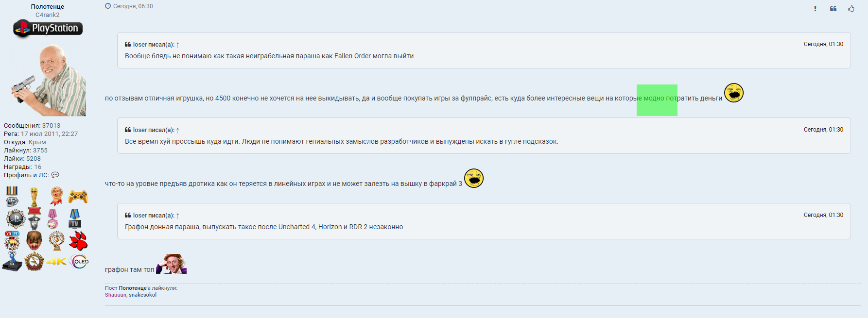The height and width of the screenshot is (318, 868).
Task: Click the up arrow in second loser quote
Action: point(178,130)
